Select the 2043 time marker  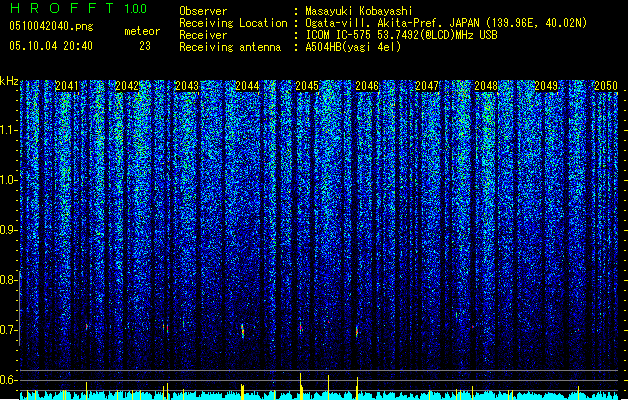[187, 86]
